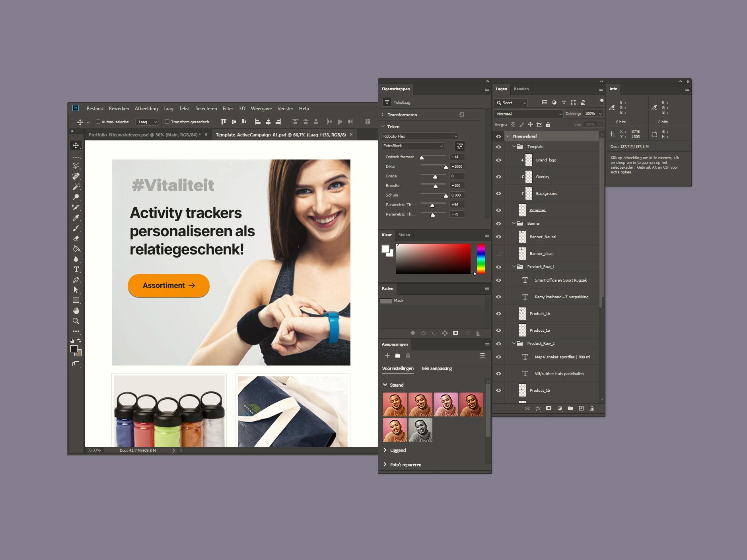Select the Hand tool
The width and height of the screenshot is (747, 560).
coord(76,311)
